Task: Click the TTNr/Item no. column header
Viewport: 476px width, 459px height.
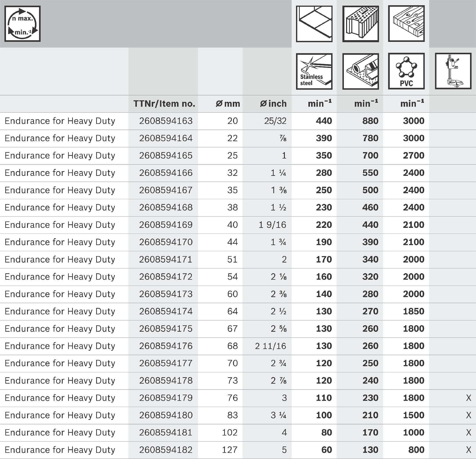Action: [x=164, y=104]
